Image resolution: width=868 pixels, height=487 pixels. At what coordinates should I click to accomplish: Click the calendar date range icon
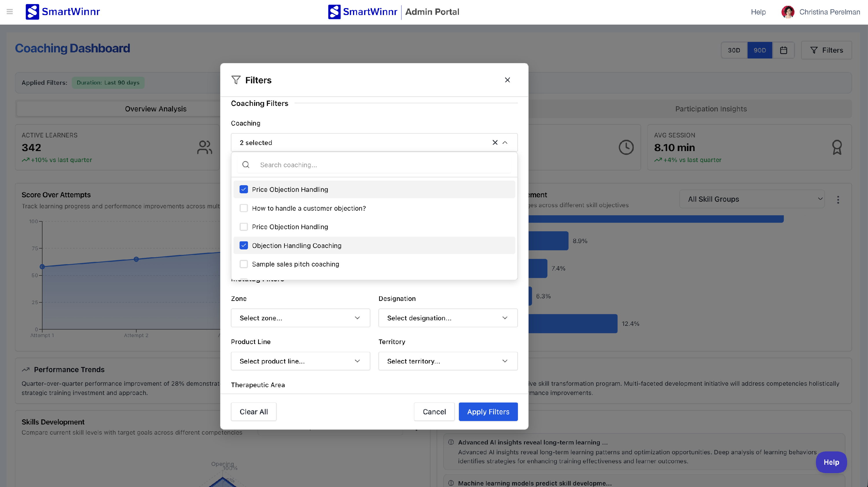point(784,50)
